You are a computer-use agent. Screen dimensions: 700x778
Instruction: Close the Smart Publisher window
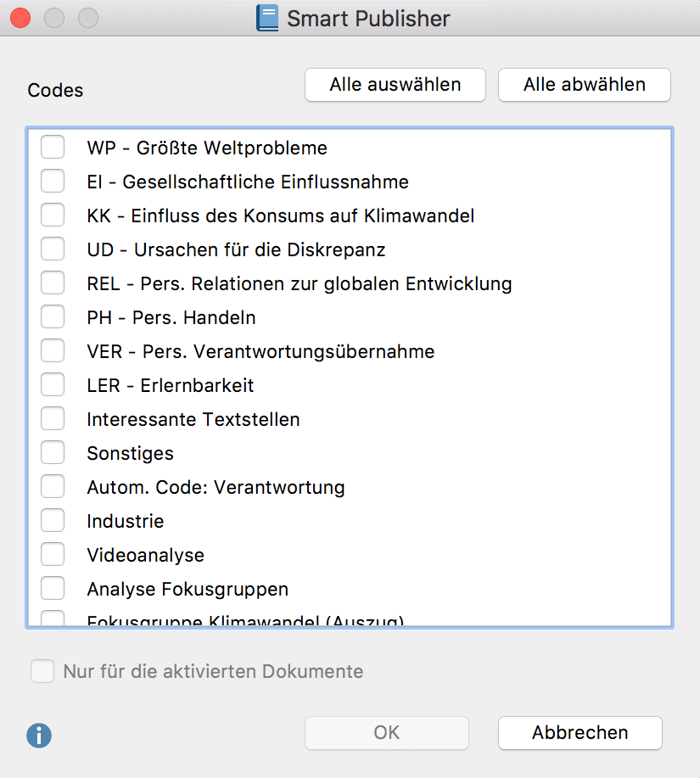click(x=20, y=19)
